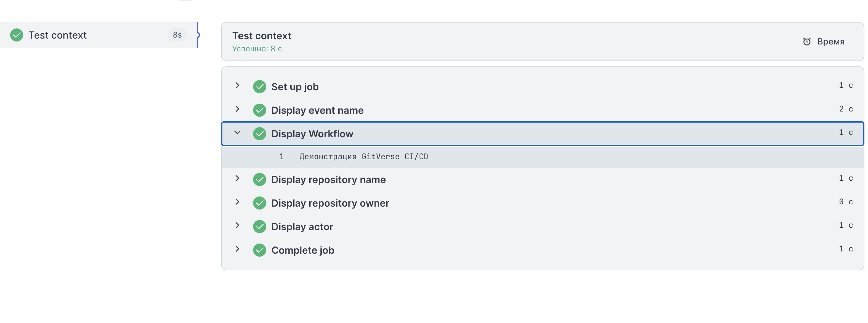
Task: Click the success check icon for Display Workflow
Action: pyautogui.click(x=260, y=134)
